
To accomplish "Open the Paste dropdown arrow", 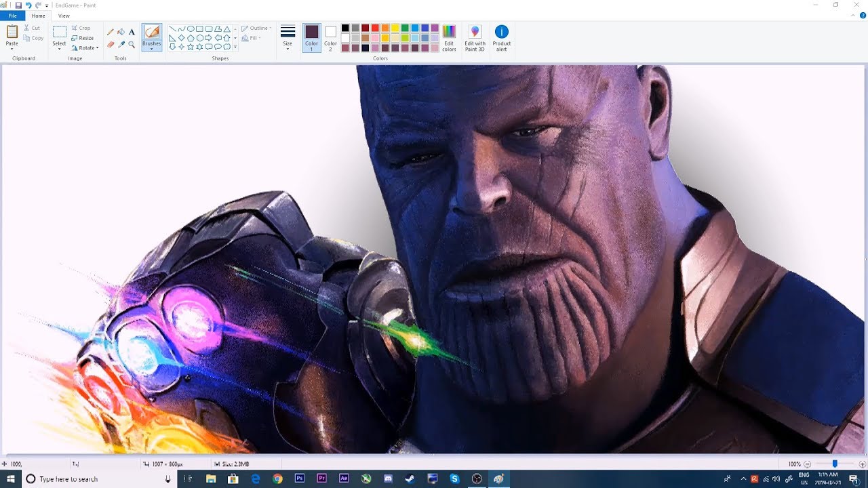I will pyautogui.click(x=12, y=49).
